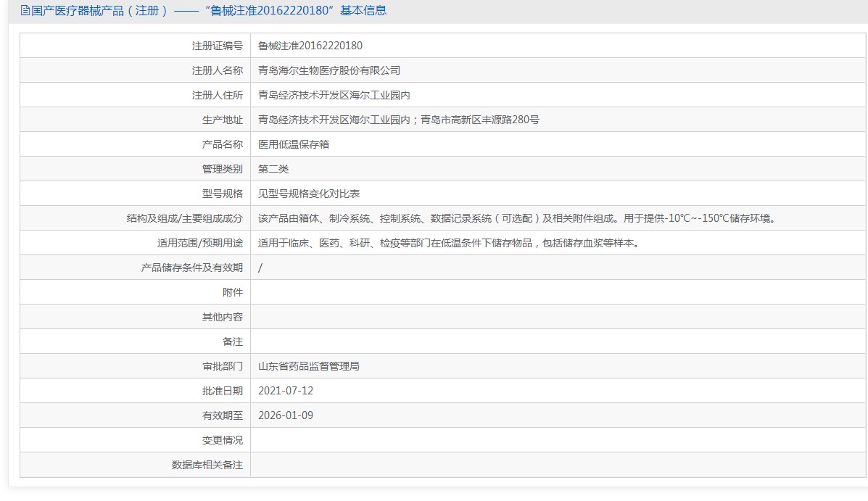Click the 变更情况 label
Screen dimensions: 868x501
222,440
